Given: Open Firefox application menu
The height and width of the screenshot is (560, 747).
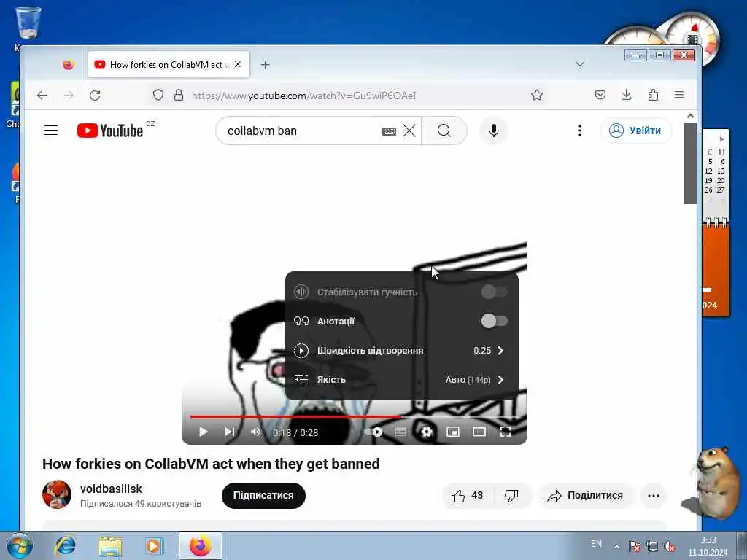Looking at the screenshot, I should [679, 96].
